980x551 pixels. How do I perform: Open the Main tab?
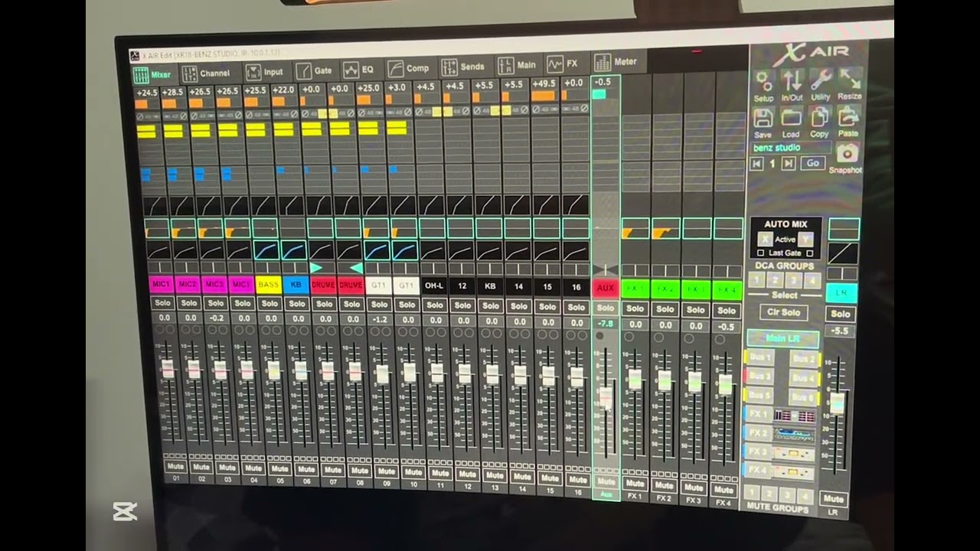(x=517, y=65)
